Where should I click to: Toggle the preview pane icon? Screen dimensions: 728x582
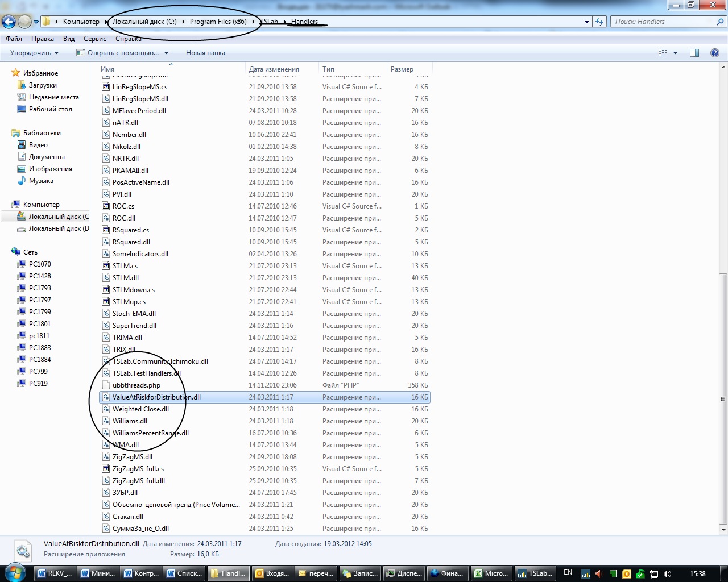[694, 53]
